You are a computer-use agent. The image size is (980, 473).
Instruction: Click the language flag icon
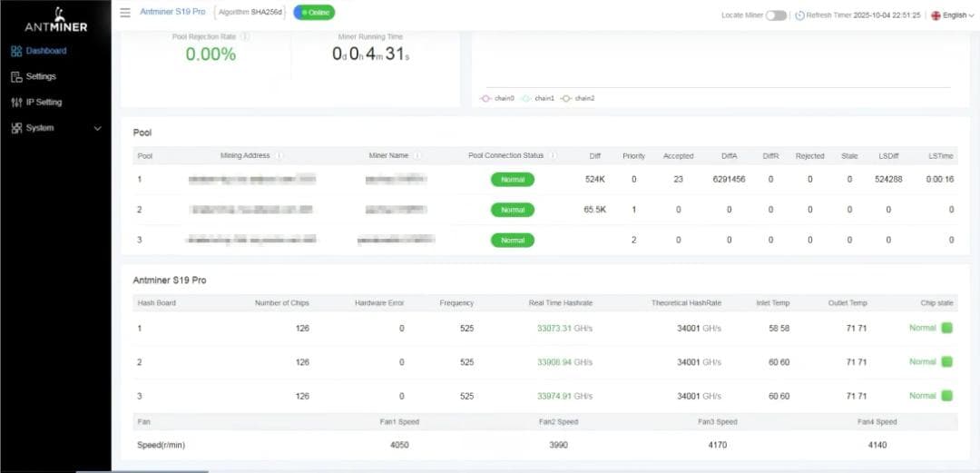(x=936, y=15)
